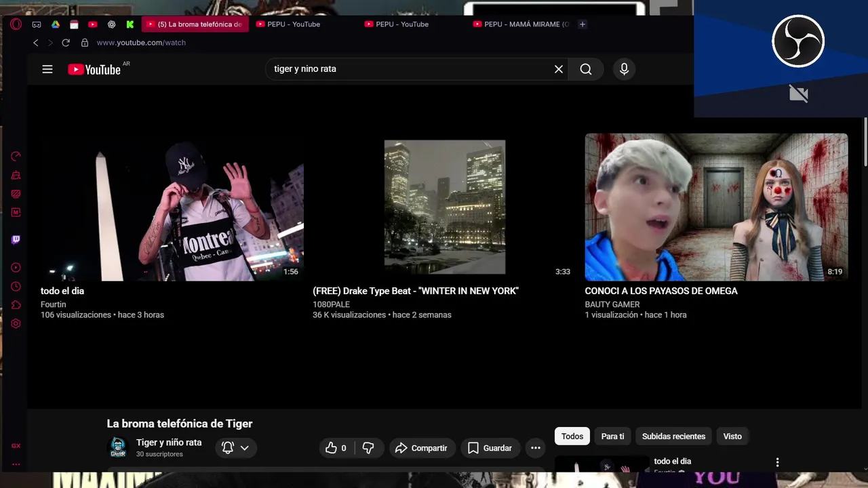Visit the BAUTY GAMER channel
The image size is (868, 488).
(612, 304)
